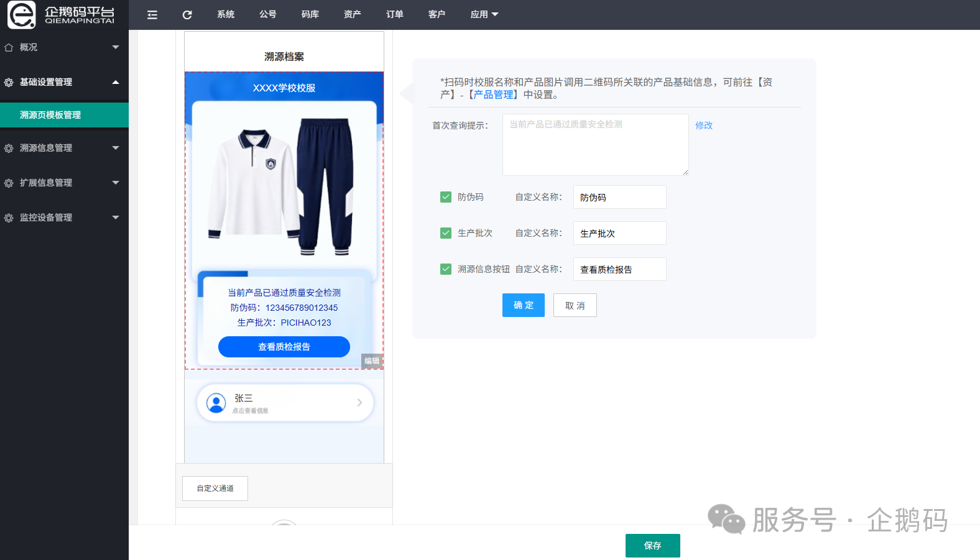The image size is (980, 560).
Task: Click the 编辑 tag on preview
Action: [372, 361]
